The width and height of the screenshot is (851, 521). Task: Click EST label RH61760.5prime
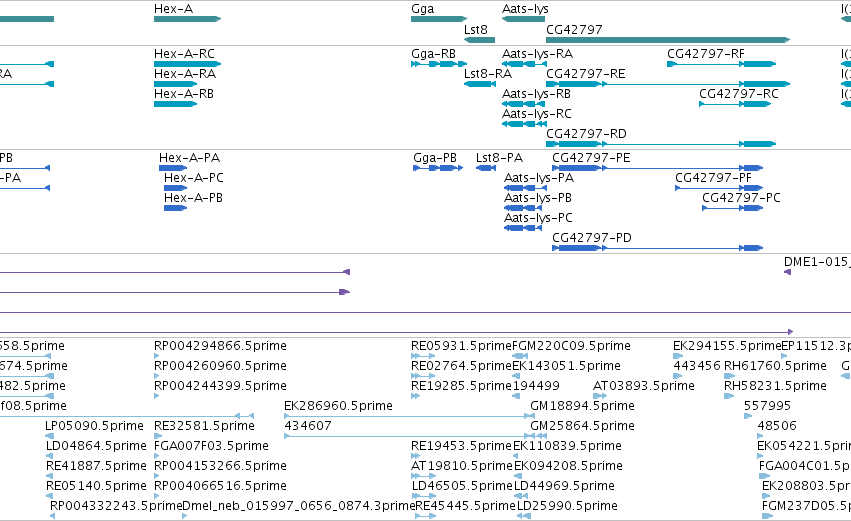pyautogui.click(x=775, y=366)
